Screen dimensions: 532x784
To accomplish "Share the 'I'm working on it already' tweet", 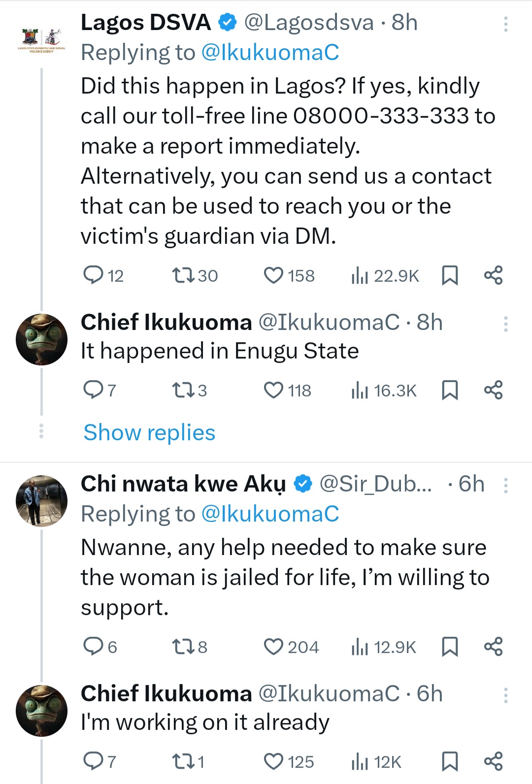I will (493, 761).
